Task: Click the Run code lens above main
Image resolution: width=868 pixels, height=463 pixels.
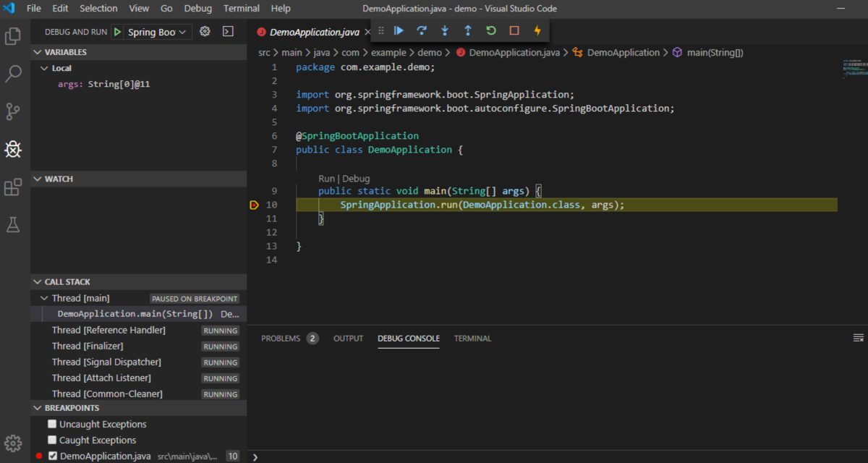Action: 325,178
